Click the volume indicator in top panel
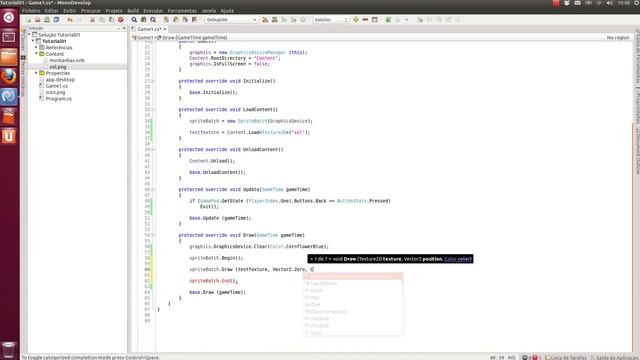 [x=609, y=3]
